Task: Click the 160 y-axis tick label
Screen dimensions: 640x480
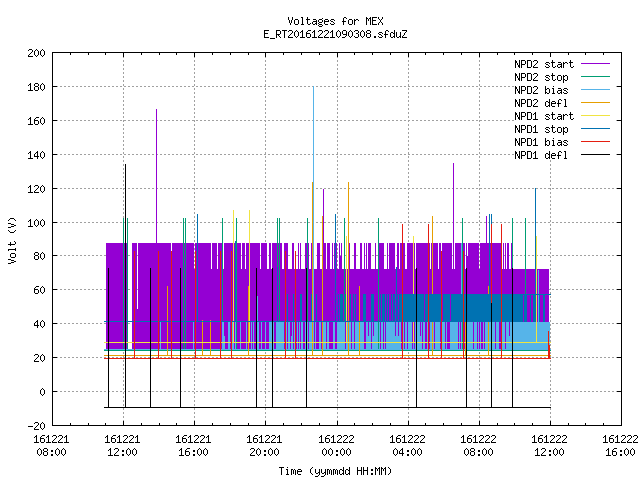Action: click(36, 121)
